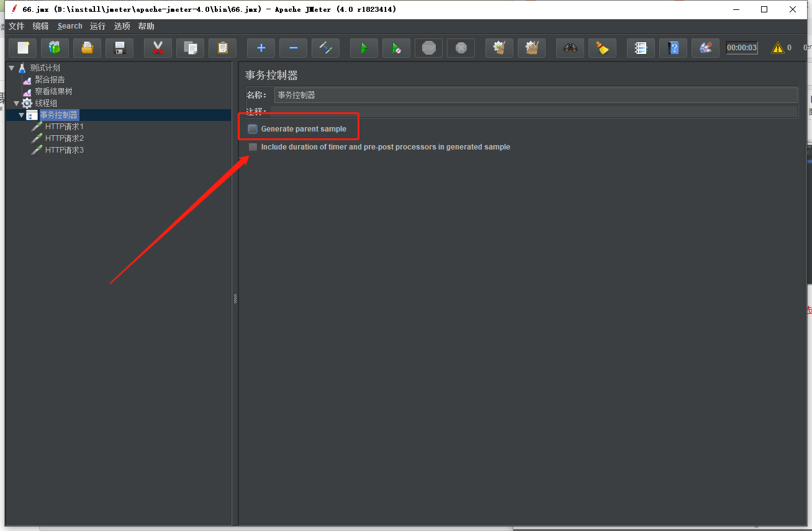Open the Templates icon in toolbar
The image size is (812, 531).
tap(55, 48)
